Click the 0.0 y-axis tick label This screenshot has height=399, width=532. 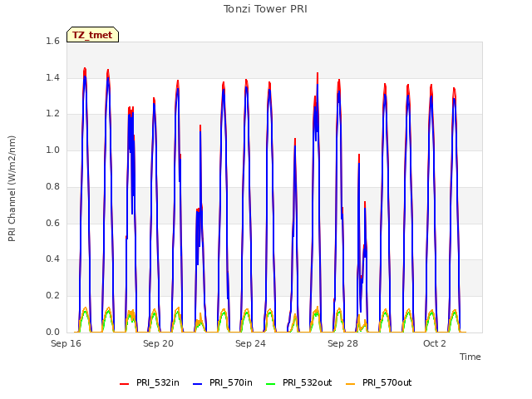coord(52,332)
